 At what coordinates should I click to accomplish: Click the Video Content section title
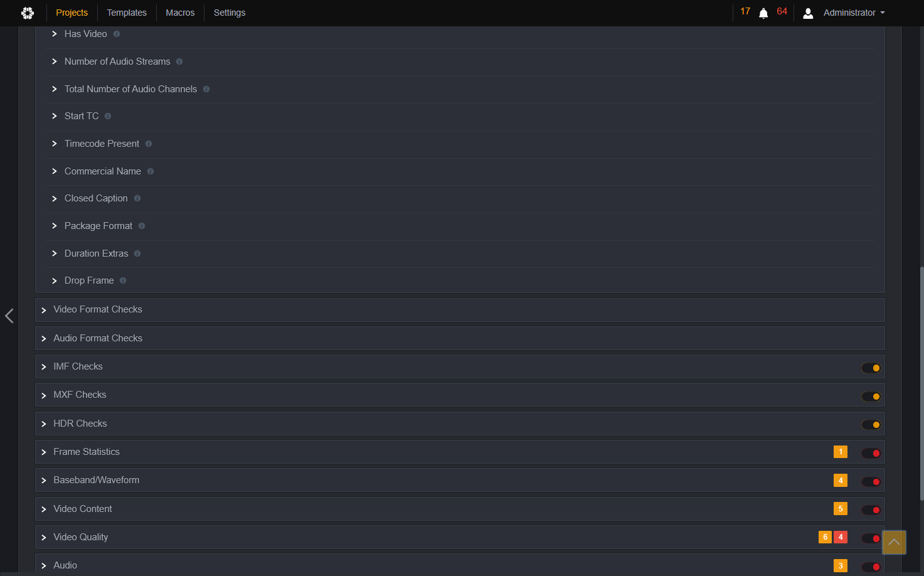pyautogui.click(x=83, y=509)
